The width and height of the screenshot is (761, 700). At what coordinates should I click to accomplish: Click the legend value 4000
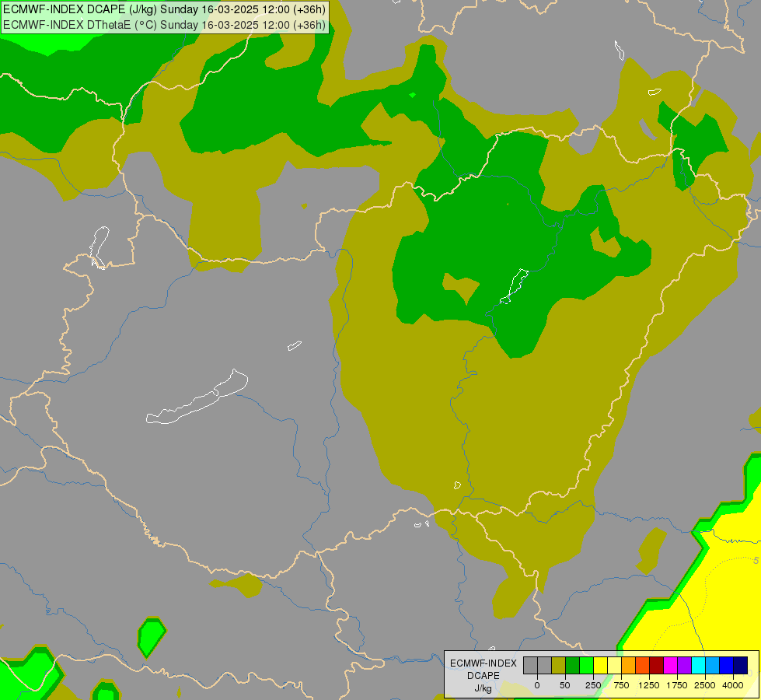pos(733,685)
